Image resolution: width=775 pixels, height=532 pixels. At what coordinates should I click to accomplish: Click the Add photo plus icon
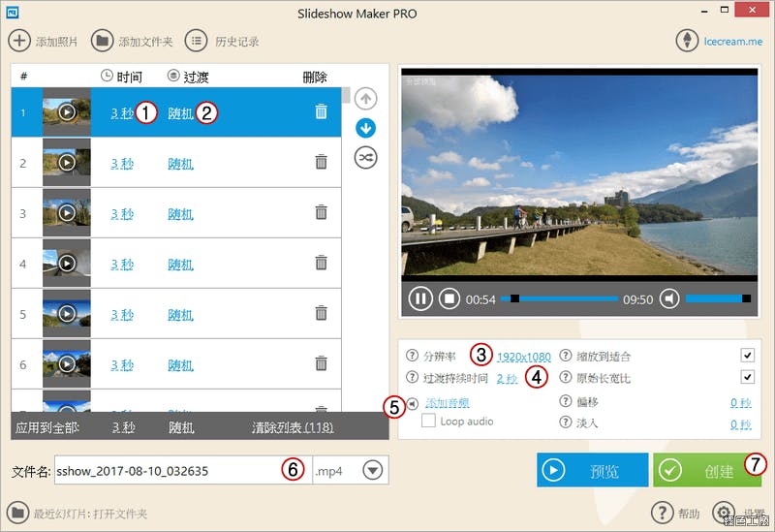[19, 41]
